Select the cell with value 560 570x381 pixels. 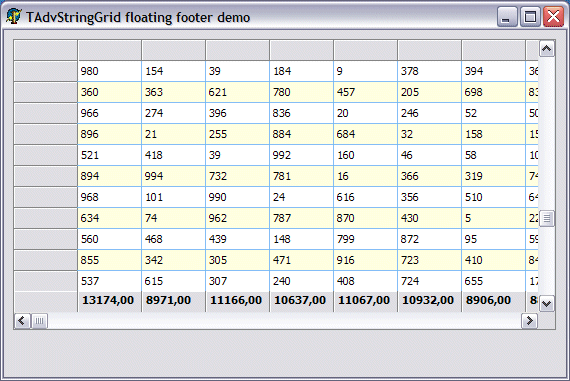pos(109,240)
